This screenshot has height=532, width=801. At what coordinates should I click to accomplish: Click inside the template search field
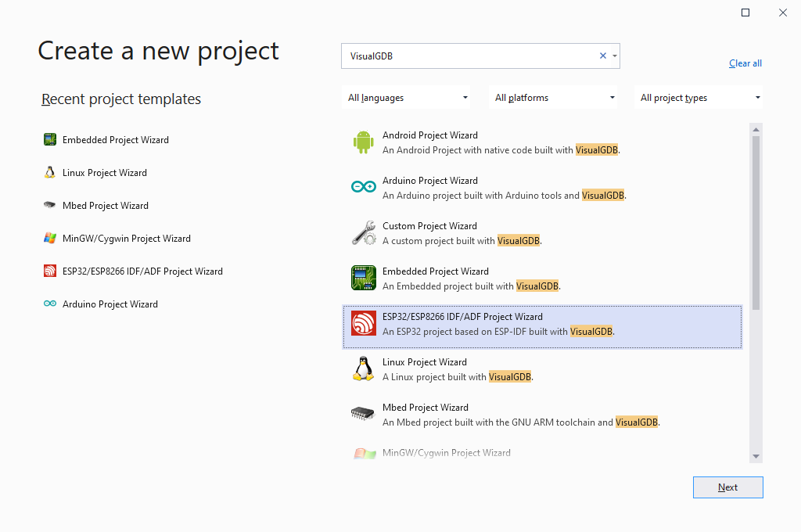[469, 56]
